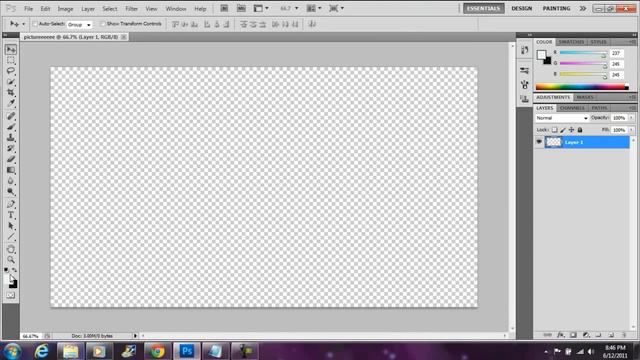This screenshot has width=640, height=360.
Task: Expand more workspaces with the double chevron
Action: [582, 8]
